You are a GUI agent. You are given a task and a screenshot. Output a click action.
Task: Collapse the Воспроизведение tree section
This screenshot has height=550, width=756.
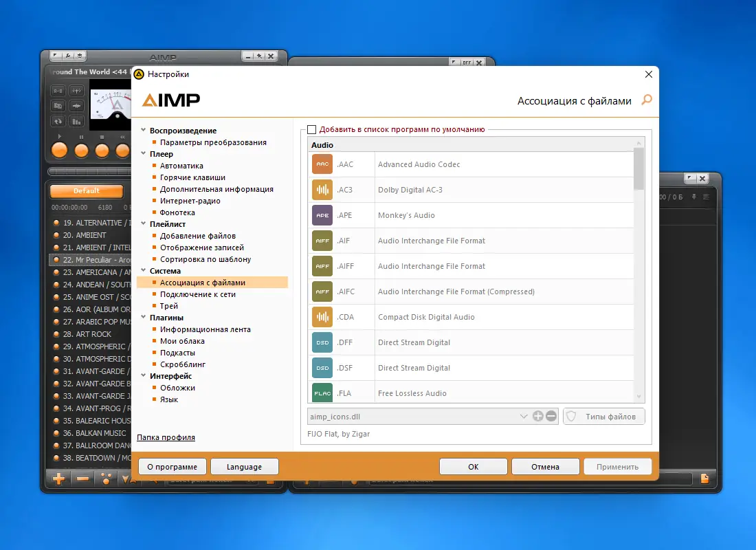coord(143,130)
